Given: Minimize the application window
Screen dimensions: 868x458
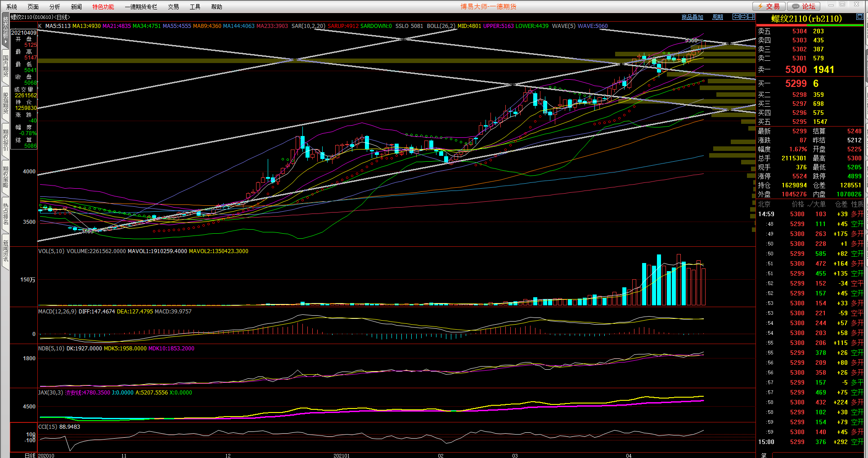Looking at the screenshot, I should [x=831, y=5].
